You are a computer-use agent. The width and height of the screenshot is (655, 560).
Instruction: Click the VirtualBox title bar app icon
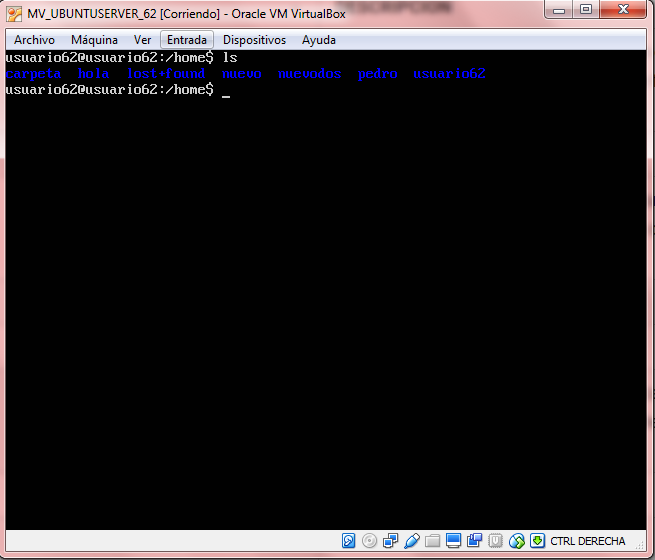14,14
